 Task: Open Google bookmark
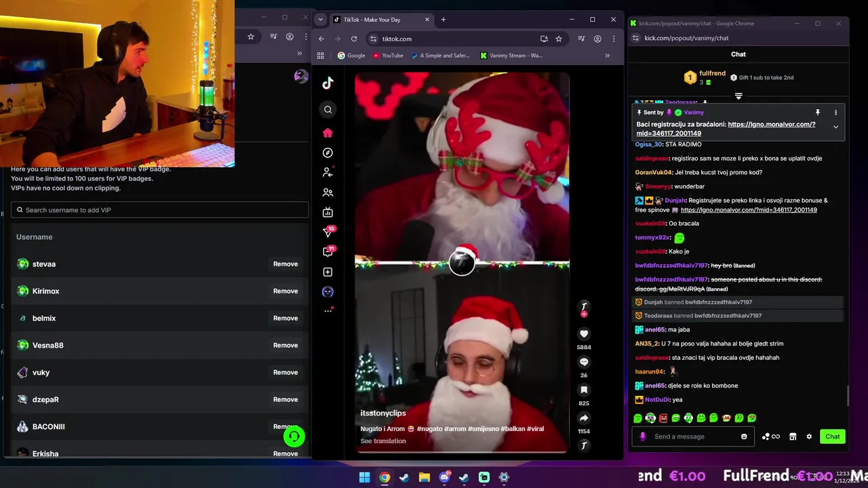coord(351,56)
